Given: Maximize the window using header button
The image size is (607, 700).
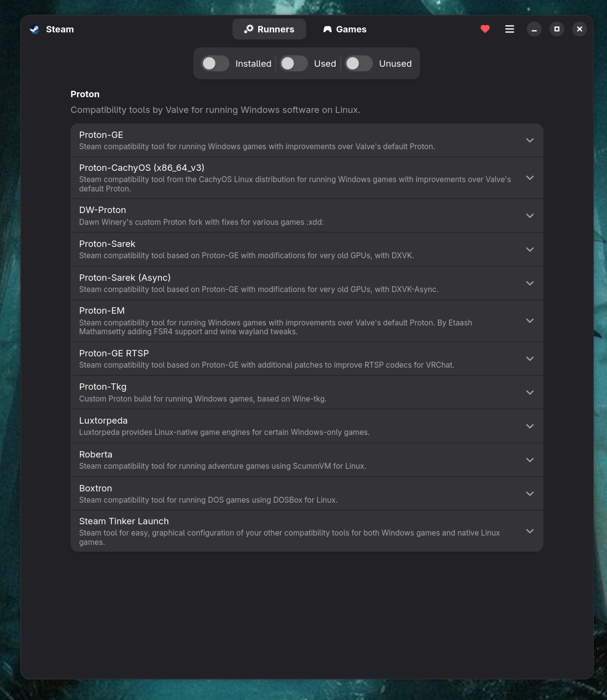Looking at the screenshot, I should (556, 29).
